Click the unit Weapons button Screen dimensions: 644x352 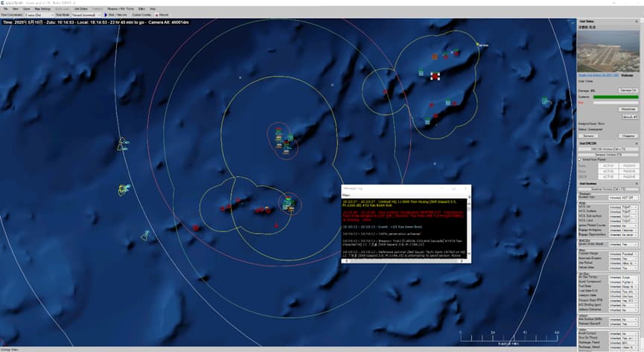(x=628, y=135)
